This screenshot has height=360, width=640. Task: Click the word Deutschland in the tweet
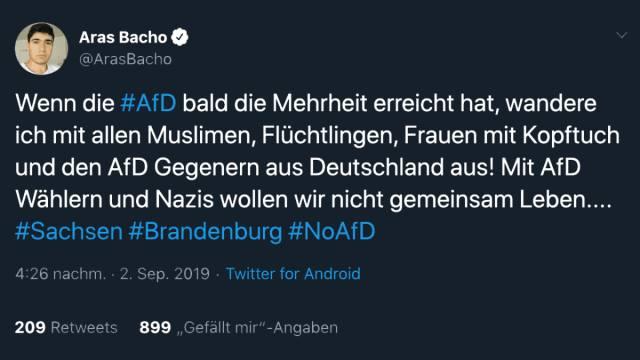(376, 167)
